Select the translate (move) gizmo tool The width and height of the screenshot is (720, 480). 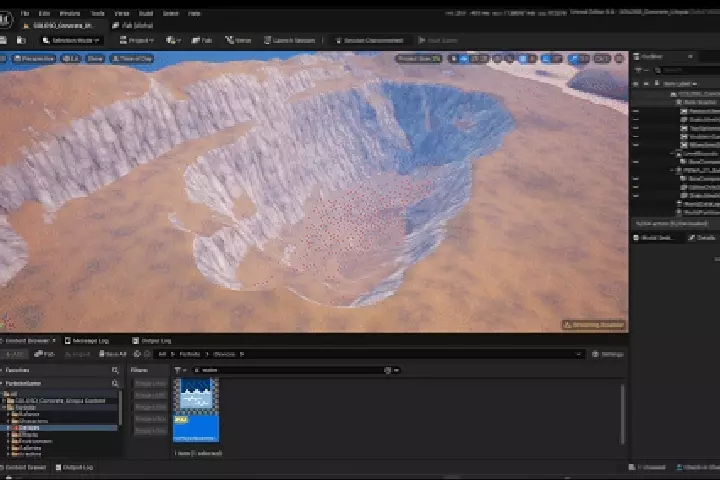pyautogui.click(x=464, y=59)
